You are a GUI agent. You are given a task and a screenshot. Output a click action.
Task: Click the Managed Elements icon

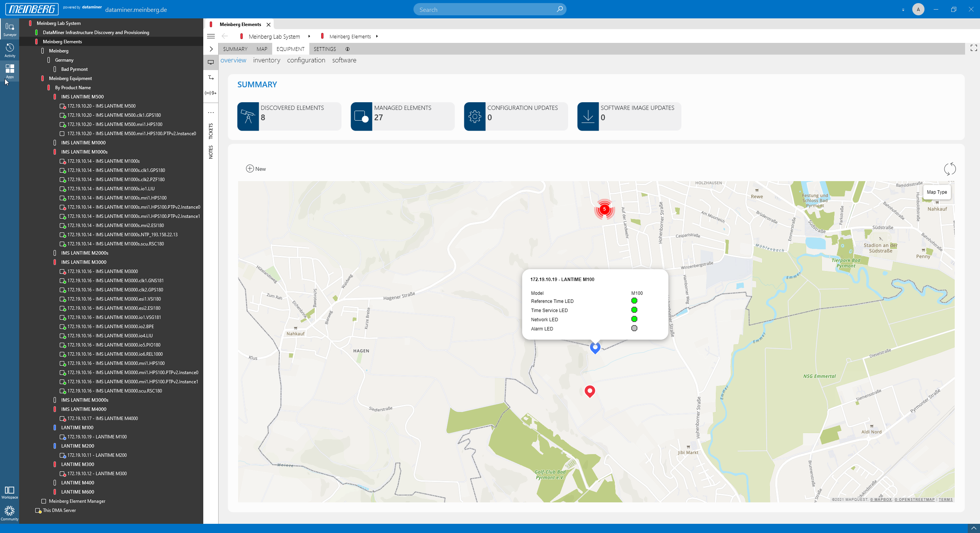point(361,116)
